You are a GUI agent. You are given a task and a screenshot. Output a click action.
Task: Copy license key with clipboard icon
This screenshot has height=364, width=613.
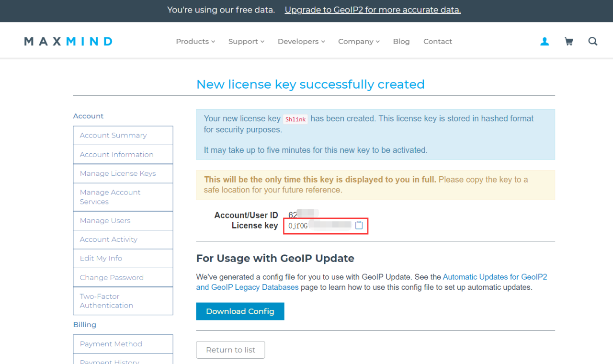tap(359, 225)
